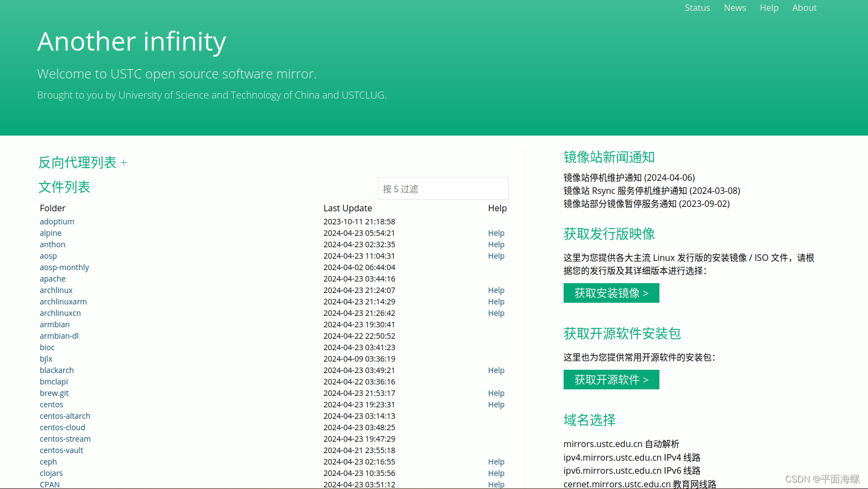
Task: Click apache update time 2024-04-23 03:44:16
Action: click(359, 279)
